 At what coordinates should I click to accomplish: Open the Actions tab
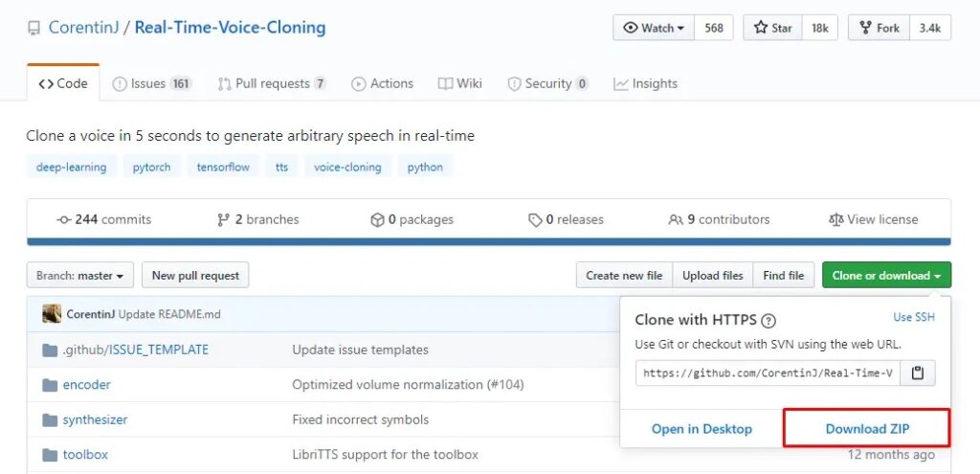pyautogui.click(x=383, y=84)
